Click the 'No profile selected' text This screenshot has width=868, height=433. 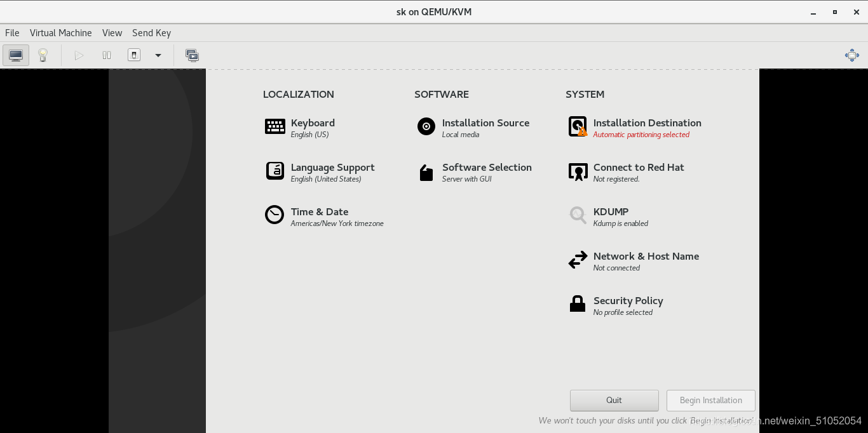[x=623, y=312]
